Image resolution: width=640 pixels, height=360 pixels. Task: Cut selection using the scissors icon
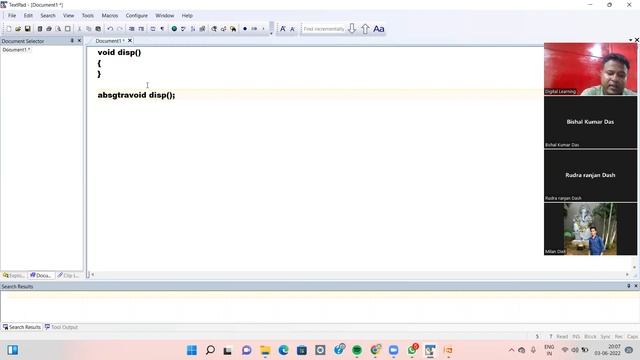pos(79,29)
